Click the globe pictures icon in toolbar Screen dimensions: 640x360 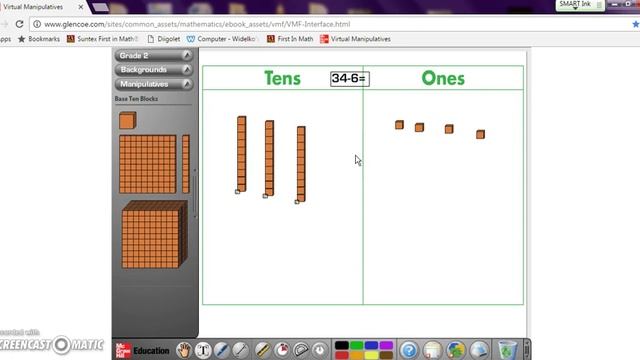456,350
